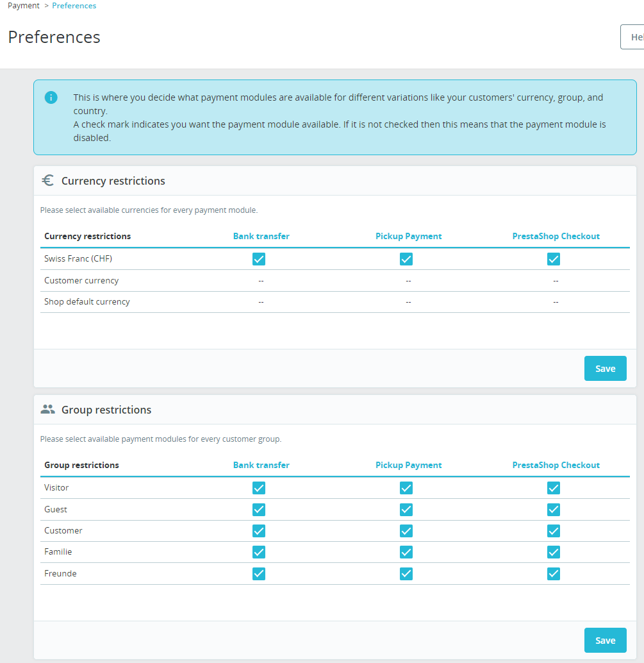Uncheck Bank transfer for the Familie group

click(258, 552)
